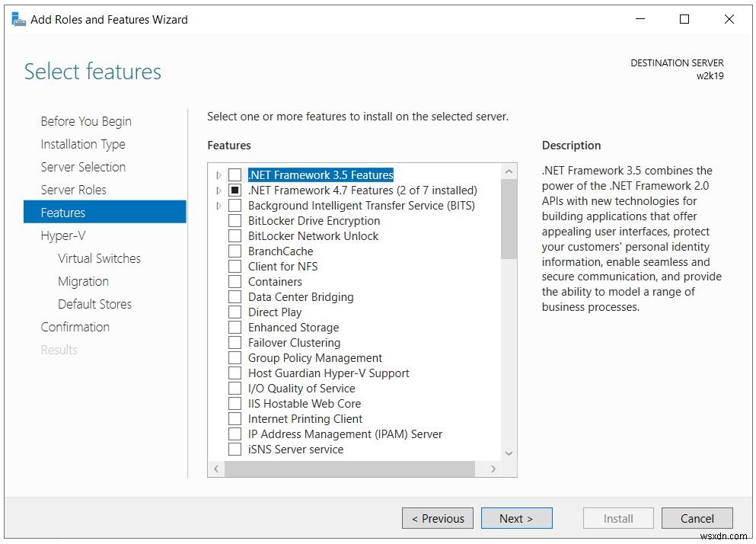Expand the .NET Framework 3.5 Features tree
The width and height of the screenshot is (756, 544).
(x=218, y=174)
